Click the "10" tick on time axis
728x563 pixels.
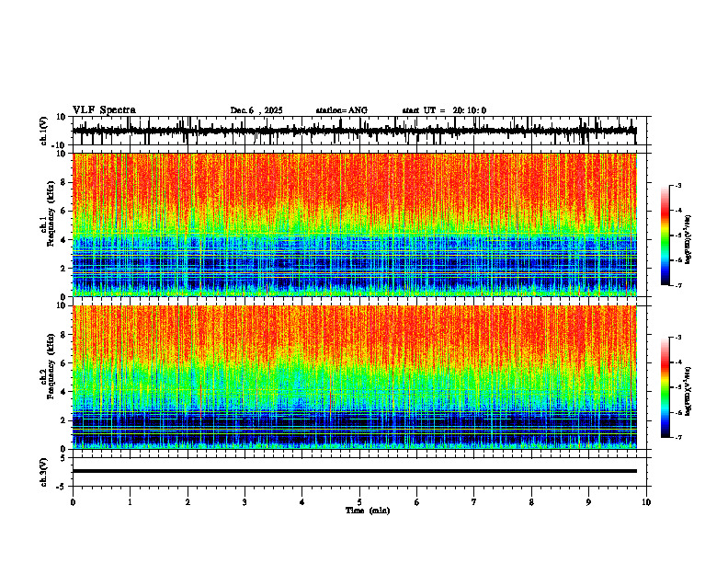(646, 502)
